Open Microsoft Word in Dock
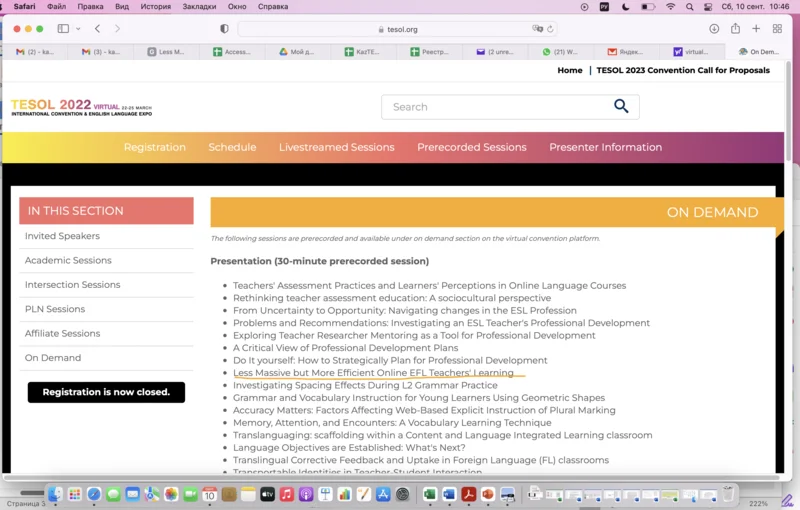Image resolution: width=800 pixels, height=510 pixels. click(449, 494)
